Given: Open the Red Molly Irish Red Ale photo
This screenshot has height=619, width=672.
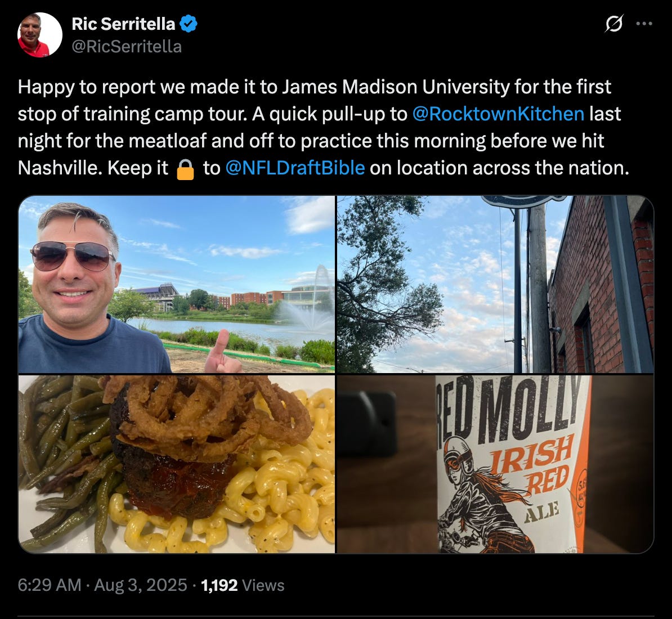Looking at the screenshot, I should 495,464.
